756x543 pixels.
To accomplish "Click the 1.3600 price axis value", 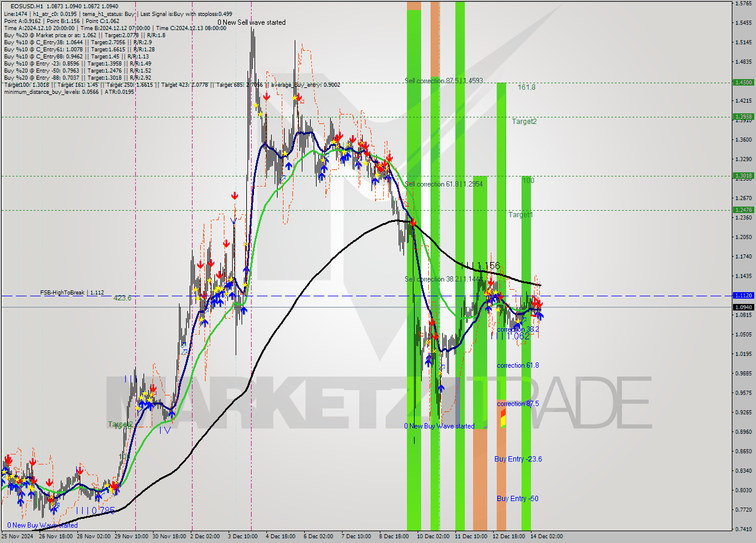I will [x=743, y=140].
